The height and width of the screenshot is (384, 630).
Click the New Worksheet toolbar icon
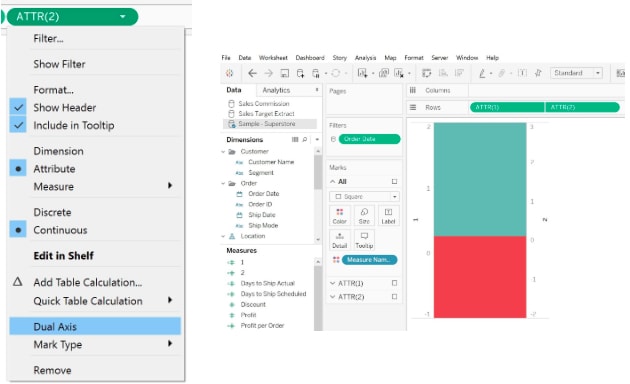click(x=362, y=73)
